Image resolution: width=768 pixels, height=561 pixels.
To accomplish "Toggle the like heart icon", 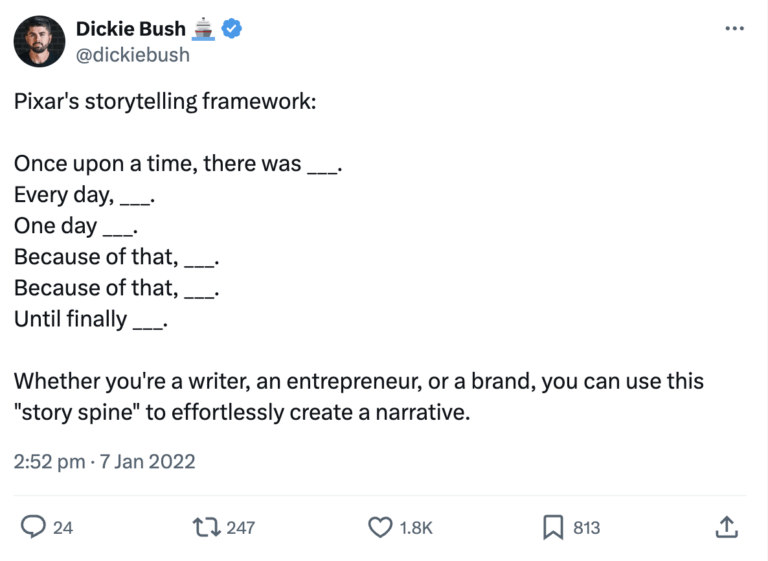I will 381,526.
